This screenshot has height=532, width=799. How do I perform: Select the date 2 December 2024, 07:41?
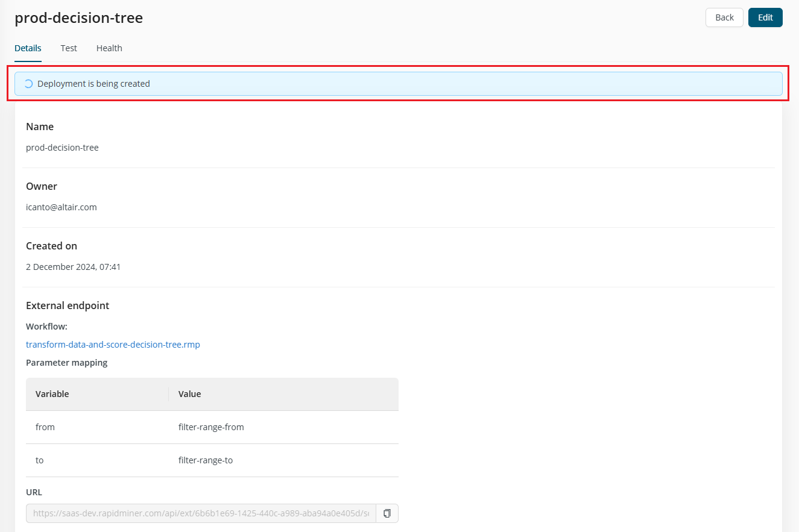(73, 267)
